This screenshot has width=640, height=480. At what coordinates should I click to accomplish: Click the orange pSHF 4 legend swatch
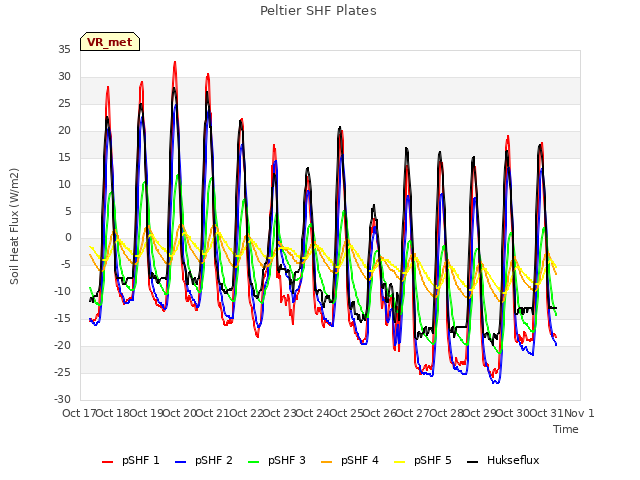327,462
